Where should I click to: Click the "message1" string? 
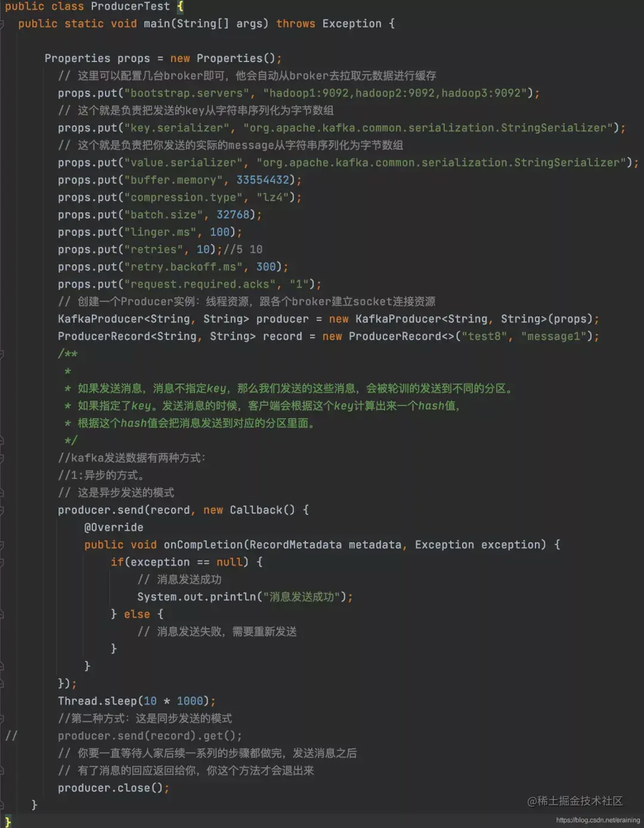[554, 336]
